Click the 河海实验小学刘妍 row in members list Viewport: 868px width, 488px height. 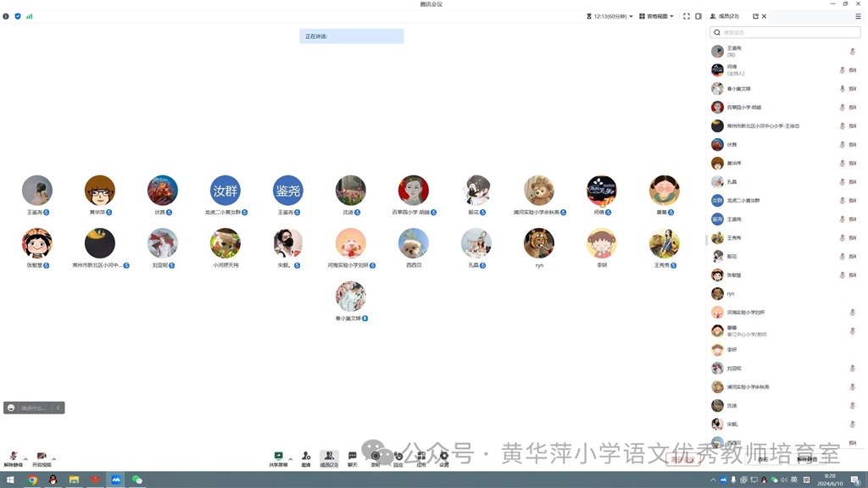(785, 312)
